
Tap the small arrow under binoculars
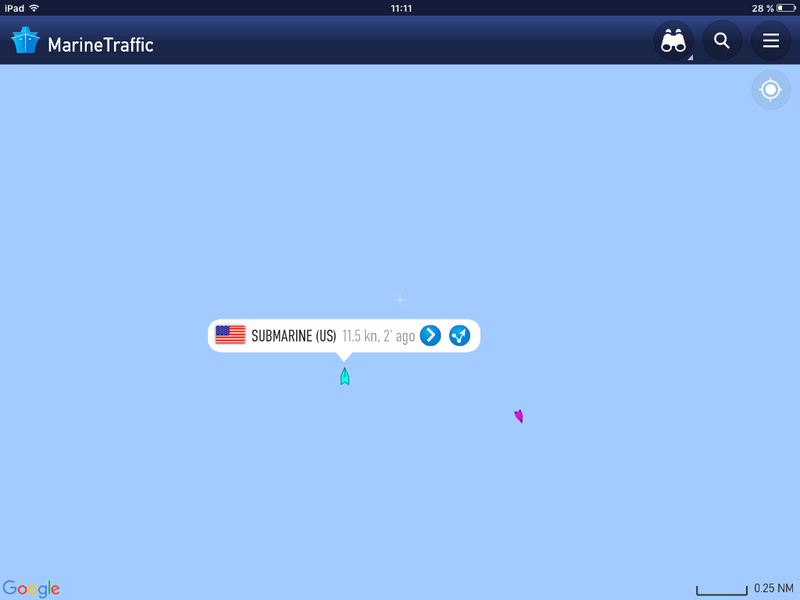click(690, 58)
